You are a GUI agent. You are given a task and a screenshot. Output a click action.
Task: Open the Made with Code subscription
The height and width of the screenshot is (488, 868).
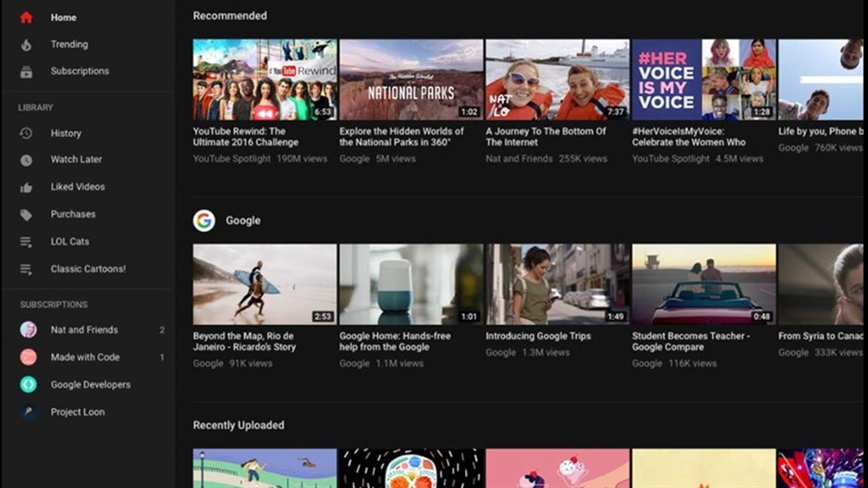[85, 357]
